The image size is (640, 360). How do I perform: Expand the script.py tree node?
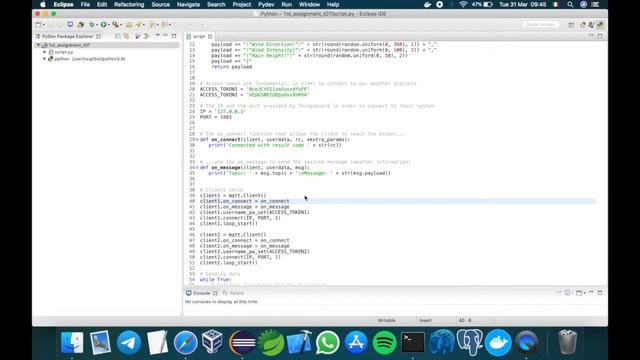[44, 52]
